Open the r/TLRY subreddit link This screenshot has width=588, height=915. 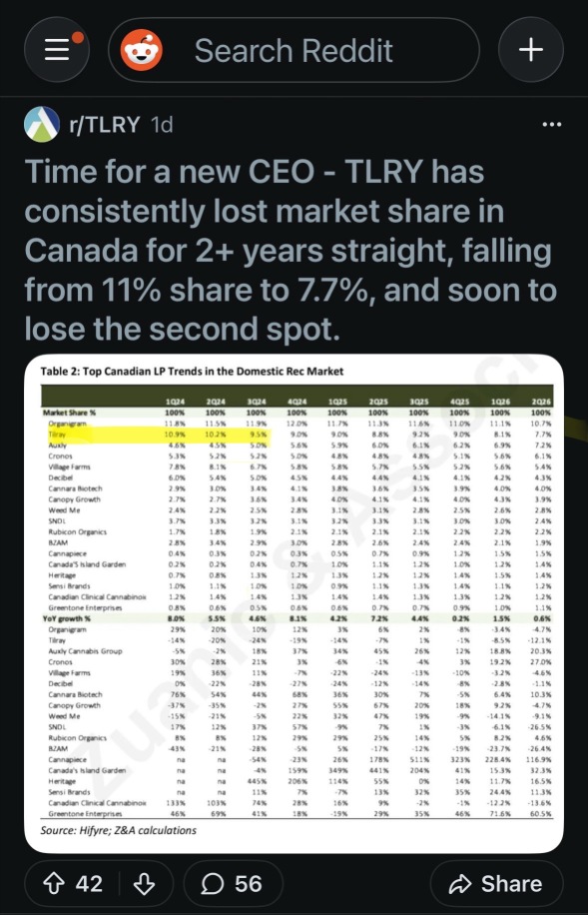click(105, 124)
